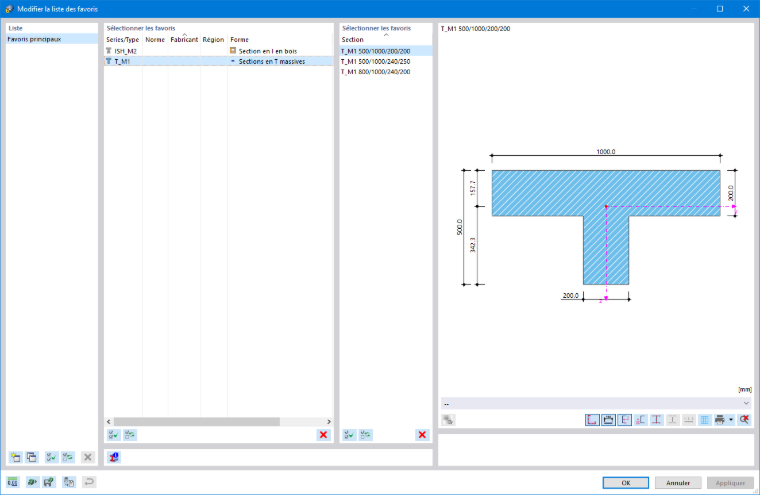Click the horizontal scrollbar thumb under Series table

click(197, 422)
